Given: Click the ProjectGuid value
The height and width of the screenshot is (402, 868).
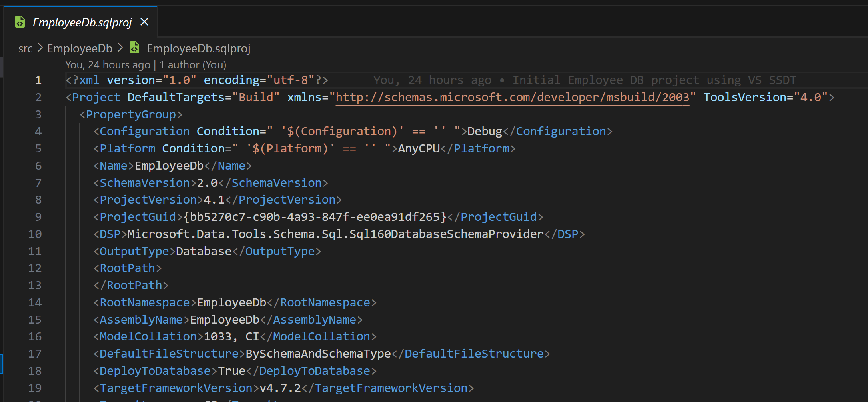Looking at the screenshot, I should coord(315,217).
